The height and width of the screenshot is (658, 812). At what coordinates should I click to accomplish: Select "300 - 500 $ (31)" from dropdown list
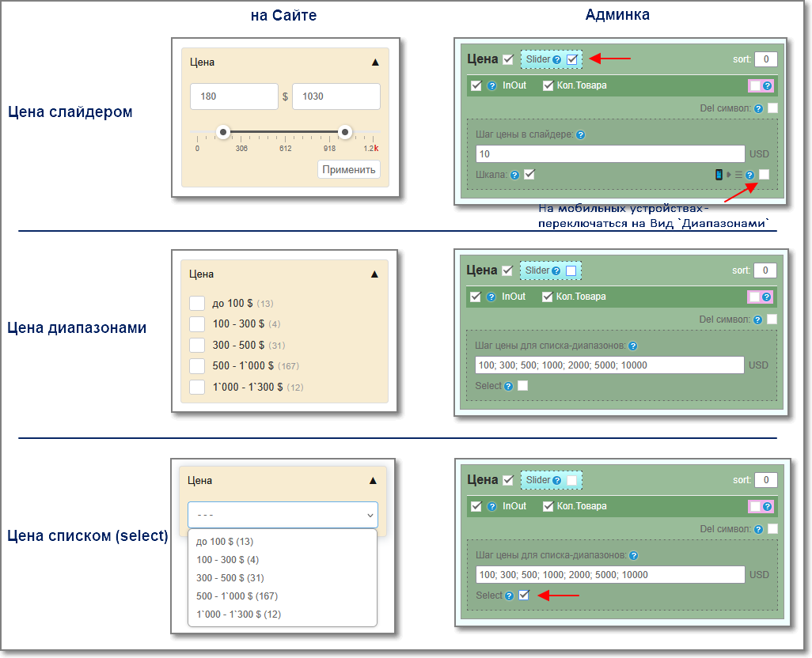(230, 577)
